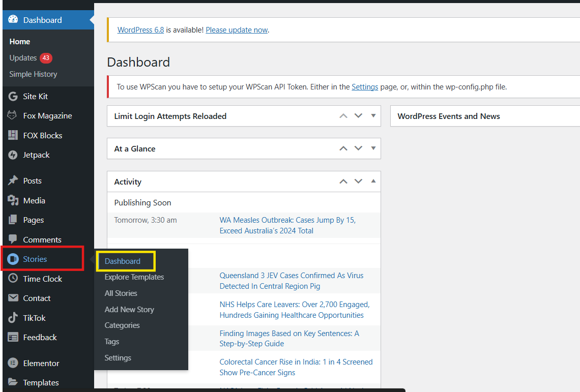Open All Stories from submenu

coord(121,293)
